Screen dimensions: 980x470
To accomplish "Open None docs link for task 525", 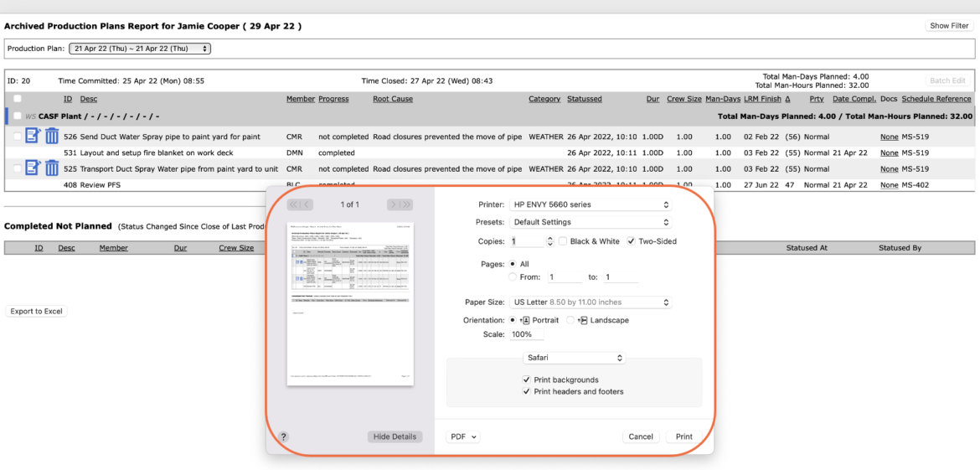I will pyautogui.click(x=889, y=168).
